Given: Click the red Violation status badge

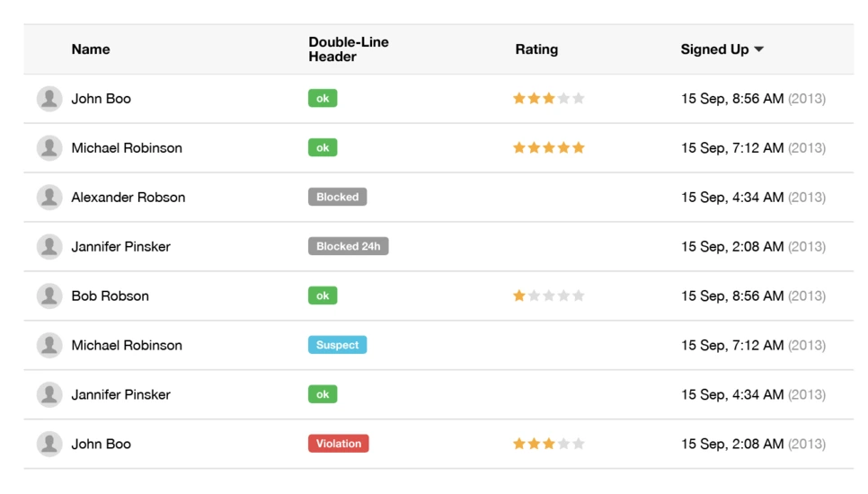Looking at the screenshot, I should 338,444.
